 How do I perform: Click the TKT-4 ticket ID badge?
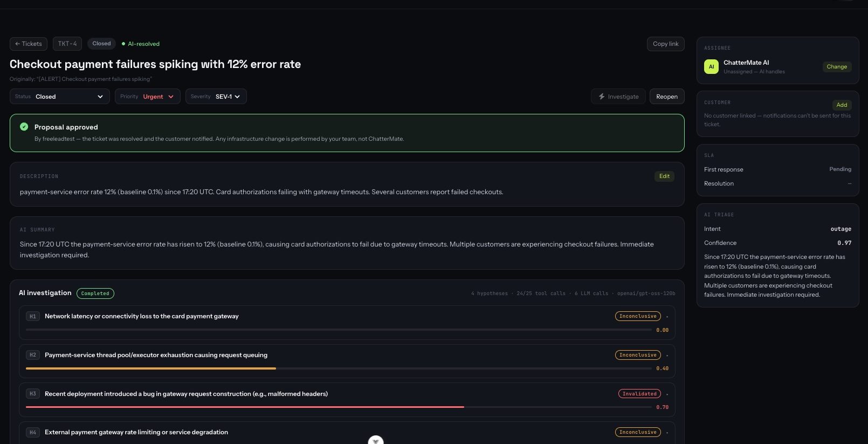(x=67, y=44)
